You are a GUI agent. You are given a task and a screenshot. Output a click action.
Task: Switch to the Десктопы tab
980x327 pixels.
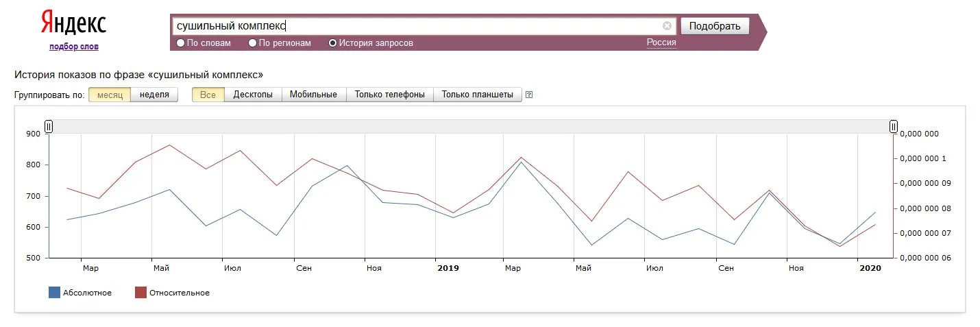(x=253, y=95)
